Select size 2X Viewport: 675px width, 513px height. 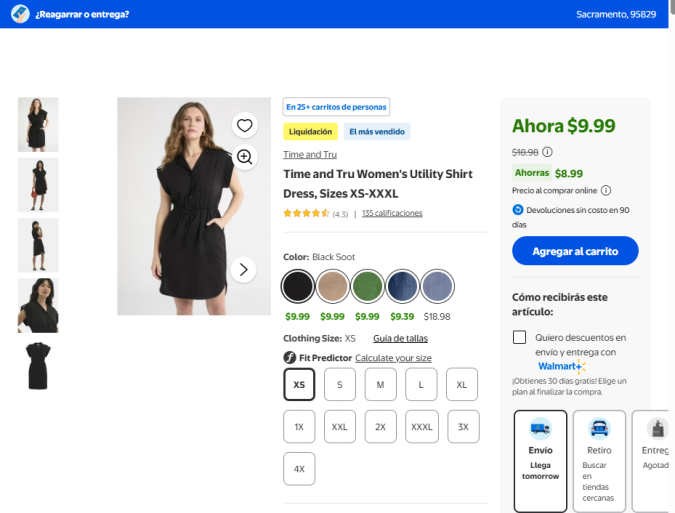tap(381, 426)
